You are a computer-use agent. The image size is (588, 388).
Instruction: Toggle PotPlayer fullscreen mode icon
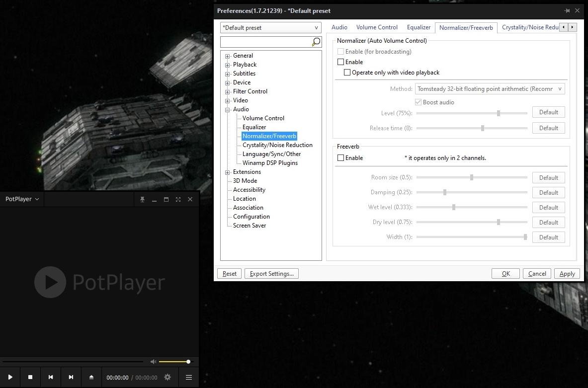click(178, 199)
